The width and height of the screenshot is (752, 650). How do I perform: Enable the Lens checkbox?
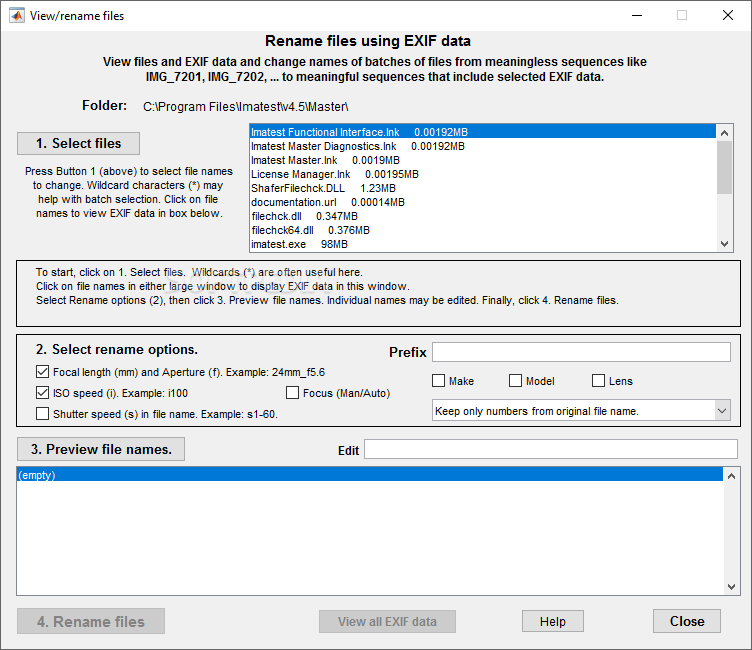tap(598, 381)
